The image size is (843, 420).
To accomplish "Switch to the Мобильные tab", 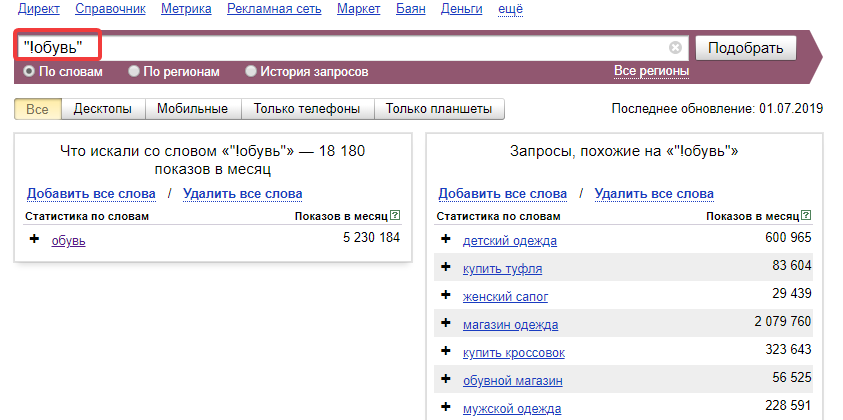I will (x=192, y=109).
